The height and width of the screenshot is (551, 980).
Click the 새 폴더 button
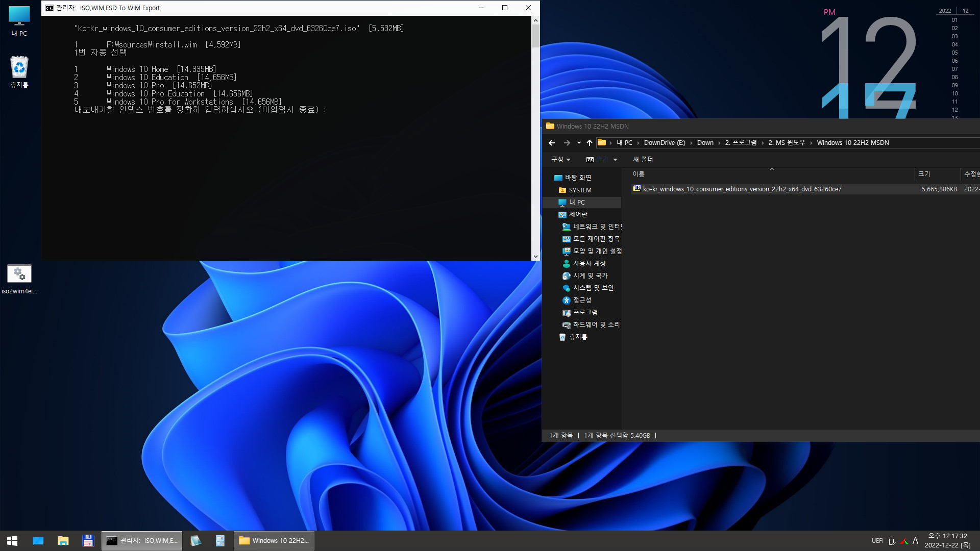point(643,160)
